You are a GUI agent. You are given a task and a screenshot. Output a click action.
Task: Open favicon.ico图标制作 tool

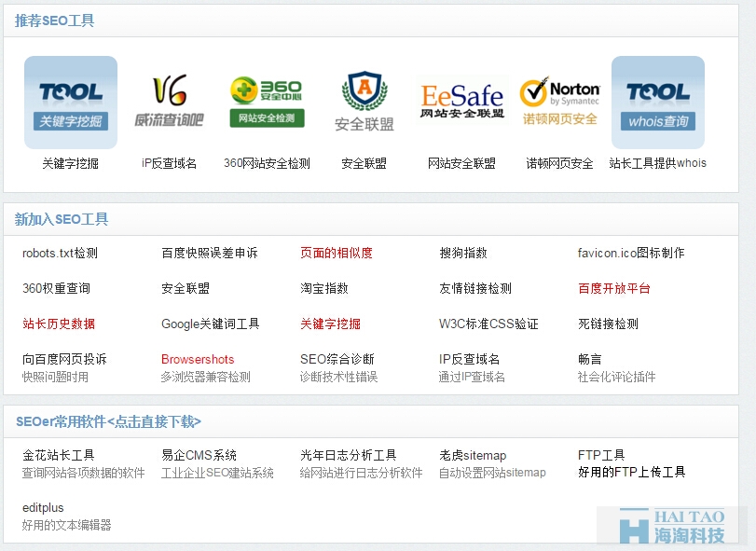coord(631,253)
